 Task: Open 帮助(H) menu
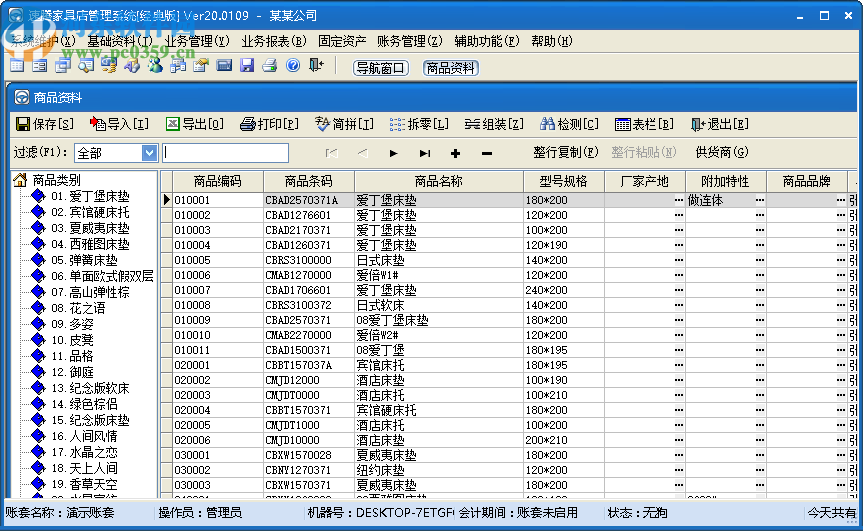(x=552, y=41)
